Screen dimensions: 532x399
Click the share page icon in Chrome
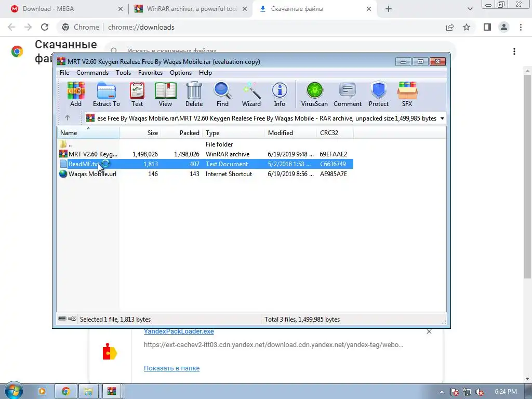pos(450,27)
